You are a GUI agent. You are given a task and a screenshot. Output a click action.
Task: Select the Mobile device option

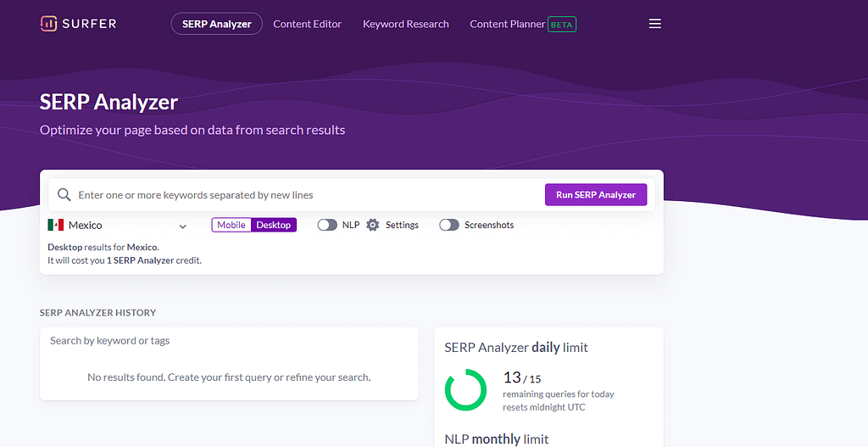231,225
